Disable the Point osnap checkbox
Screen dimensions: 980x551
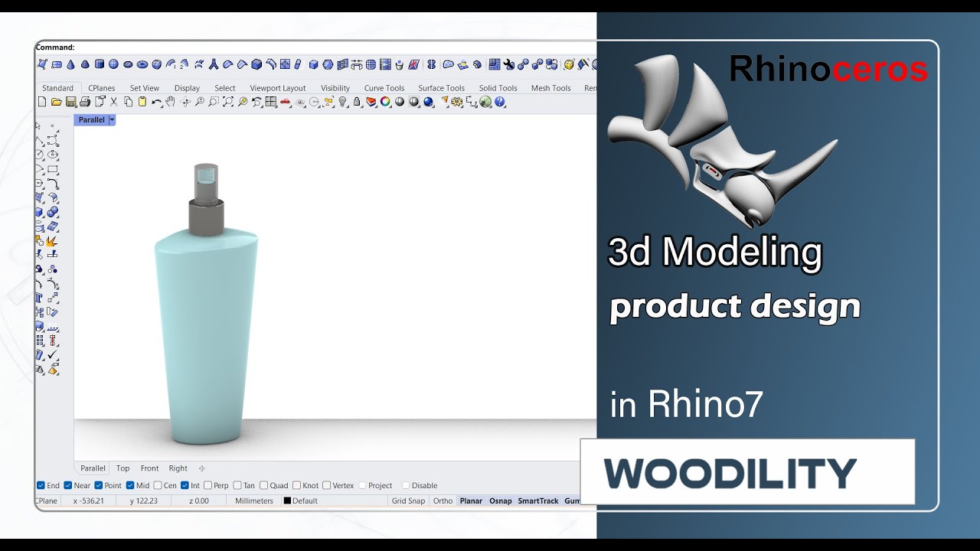click(x=99, y=485)
